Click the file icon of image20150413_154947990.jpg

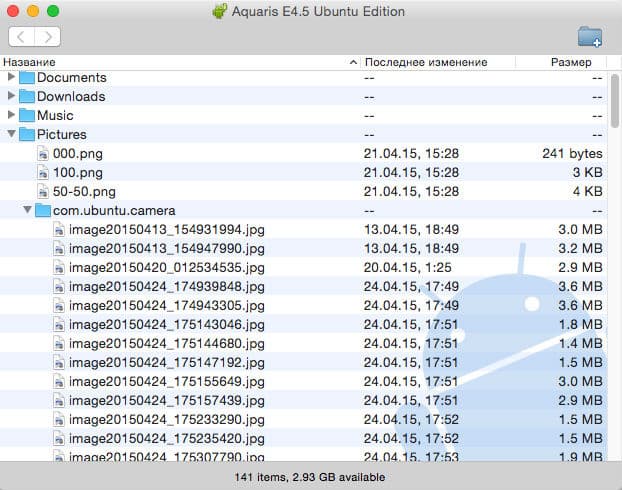point(59,248)
